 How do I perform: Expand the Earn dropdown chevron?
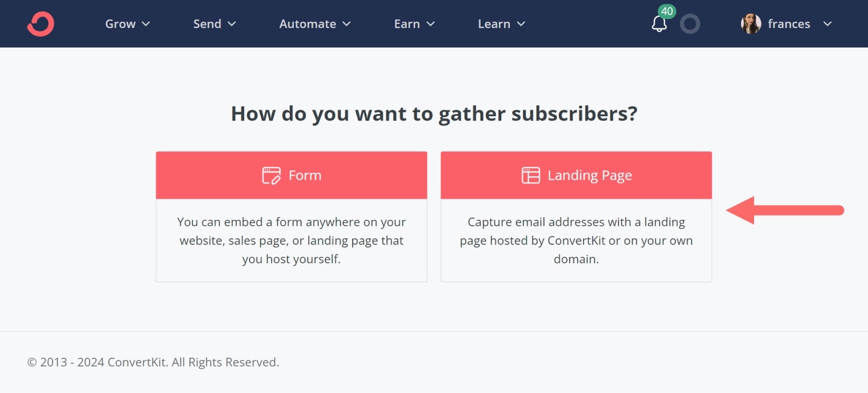coord(431,24)
